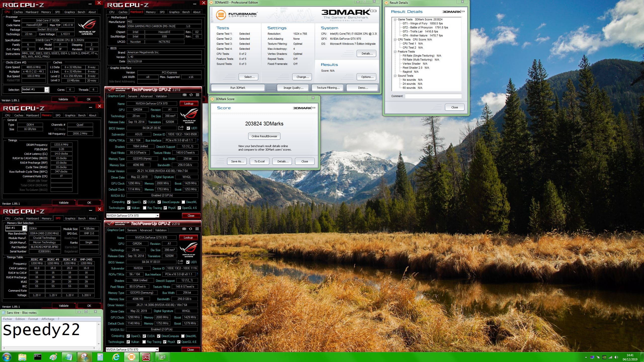Click the PCIe question mark in bottom GPU-Z

(197, 274)
